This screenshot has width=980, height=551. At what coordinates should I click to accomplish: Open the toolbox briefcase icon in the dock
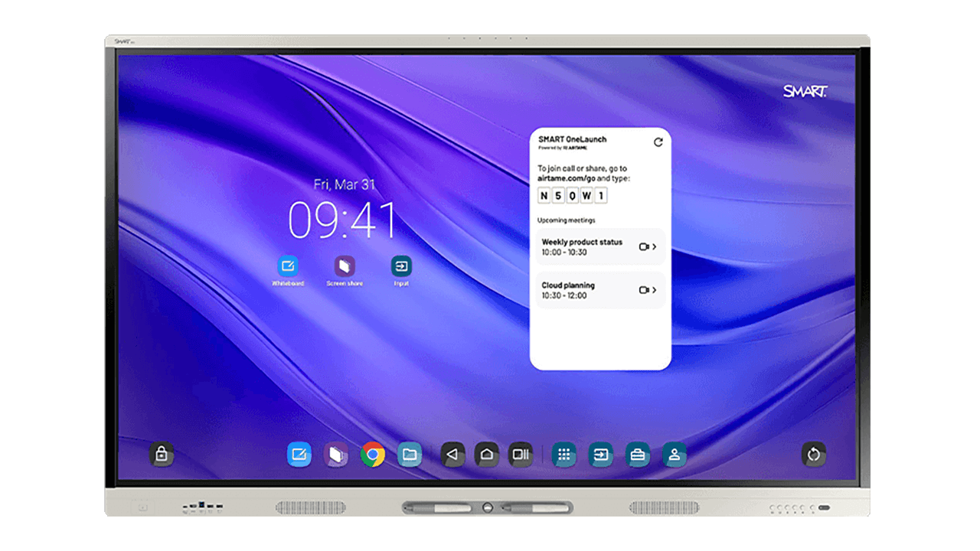pos(636,454)
